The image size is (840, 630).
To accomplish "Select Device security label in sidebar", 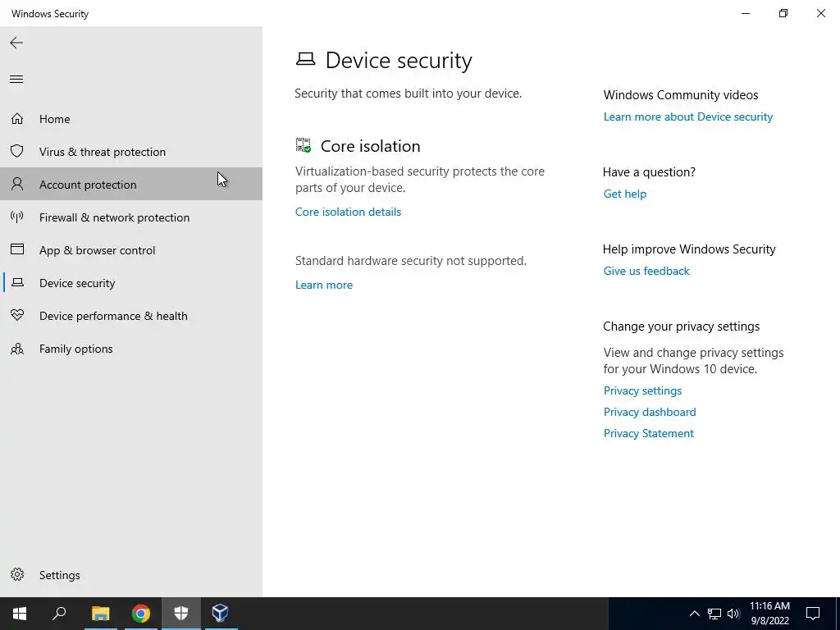I will pos(77,283).
